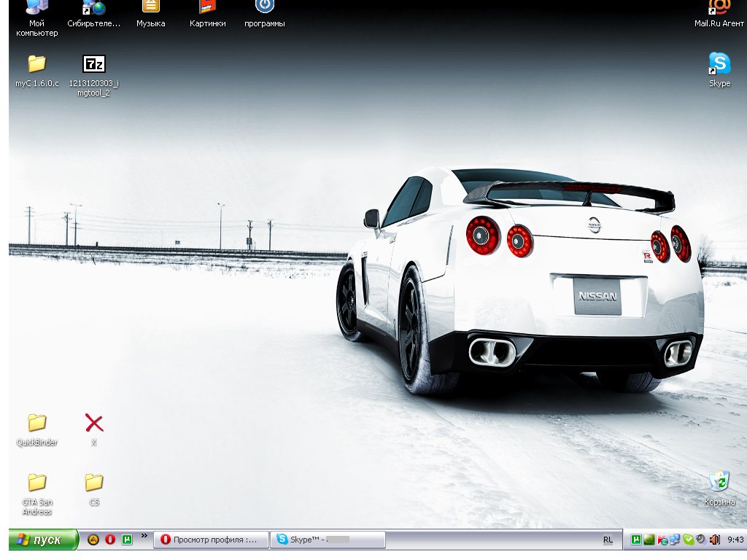
Task: Select the 7z archive 1213120303_imgtool_2
Action: [x=94, y=64]
